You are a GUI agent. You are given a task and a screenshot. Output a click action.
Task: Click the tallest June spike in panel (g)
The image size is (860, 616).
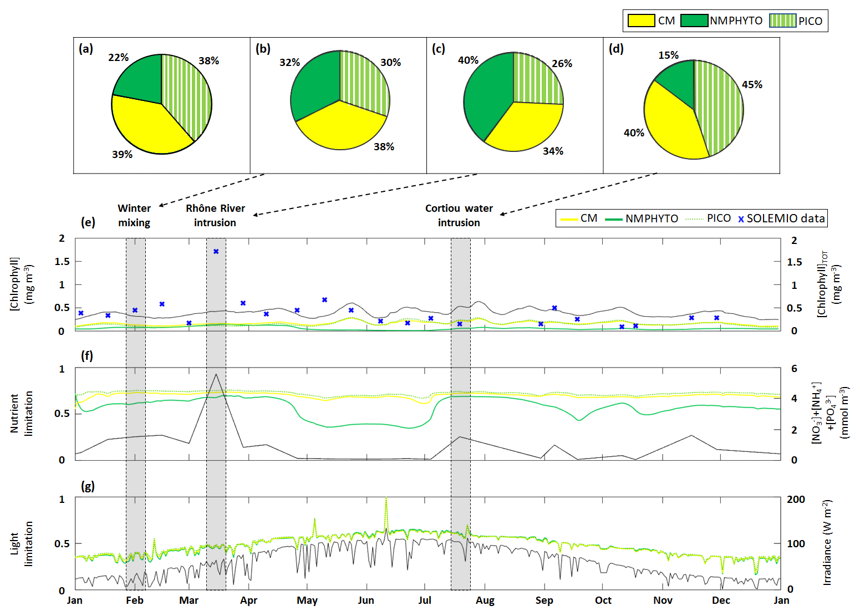click(386, 499)
